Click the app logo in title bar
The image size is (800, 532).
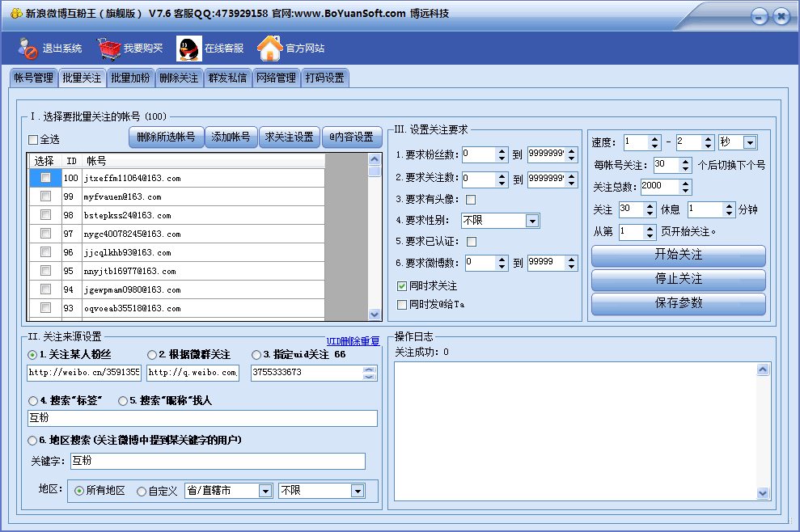15,14
